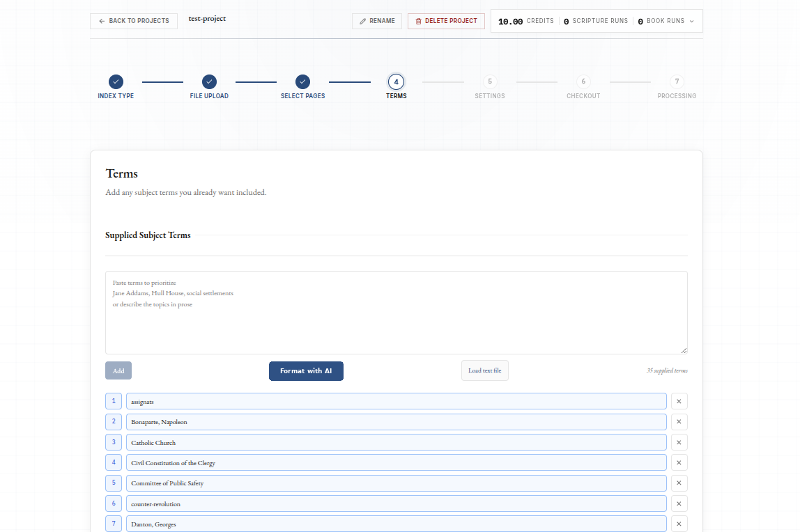Remove the assignats term
Screen dimensions: 800x532
679,402
